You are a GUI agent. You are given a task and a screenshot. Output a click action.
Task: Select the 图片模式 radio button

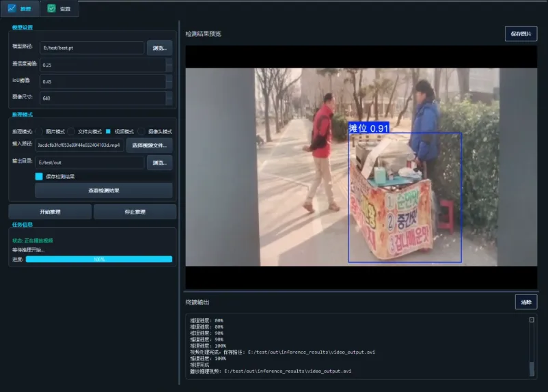(40, 131)
